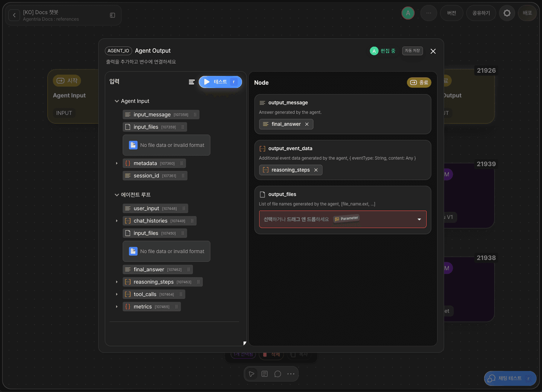This screenshot has width=542, height=392.
Task: Select the session_id variable
Action: tap(155, 176)
